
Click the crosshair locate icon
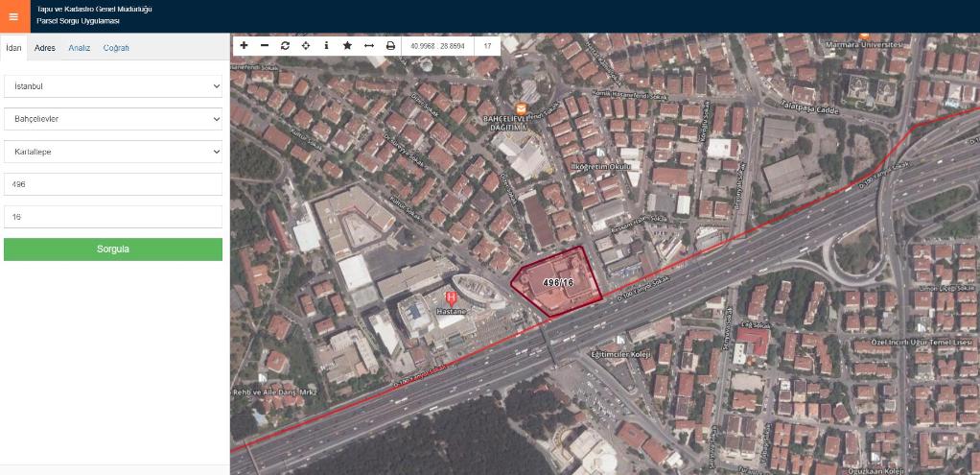click(306, 45)
